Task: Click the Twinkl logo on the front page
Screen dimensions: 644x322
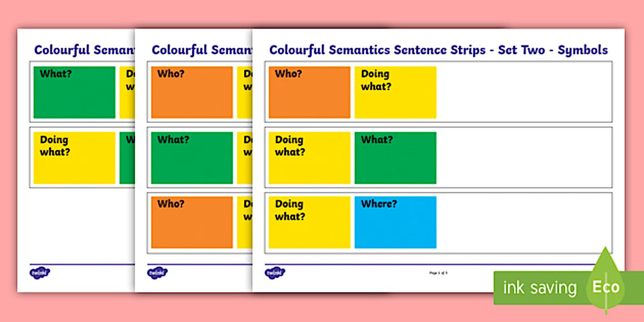Action: (x=275, y=273)
